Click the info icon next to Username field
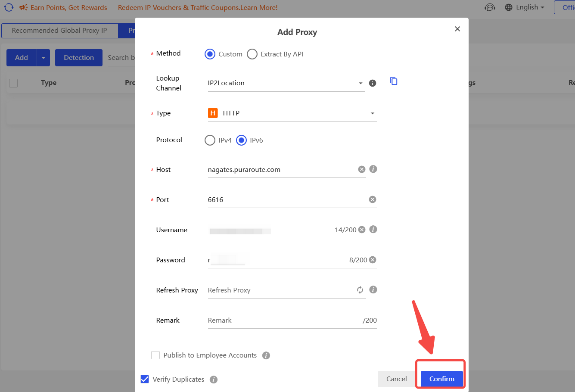The height and width of the screenshot is (392, 575). [373, 229]
